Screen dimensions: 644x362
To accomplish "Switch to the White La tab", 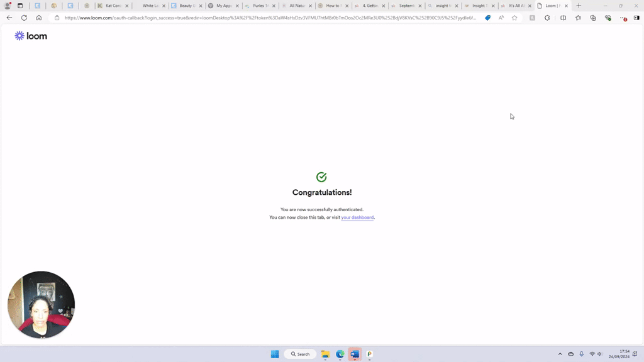I will click(150, 6).
